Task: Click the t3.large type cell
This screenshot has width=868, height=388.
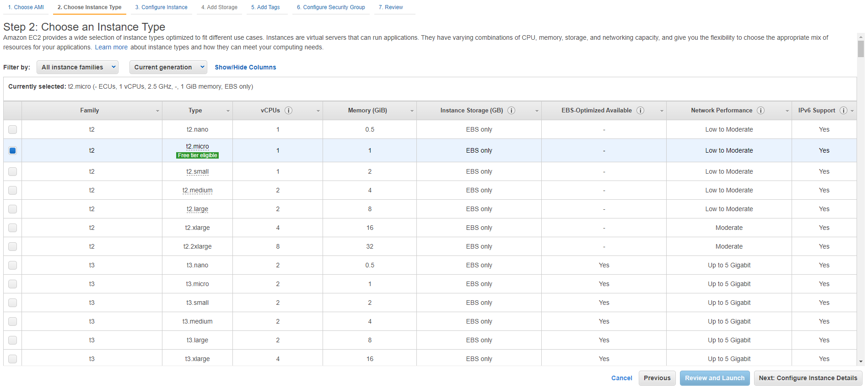Action: pyautogui.click(x=197, y=340)
